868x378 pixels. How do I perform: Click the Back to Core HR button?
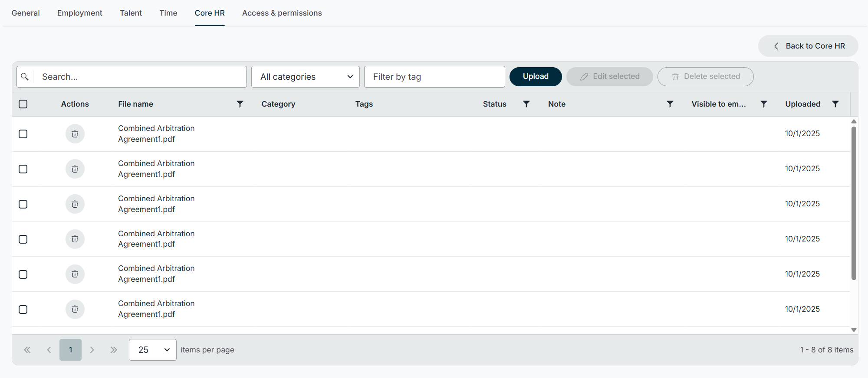pos(808,46)
